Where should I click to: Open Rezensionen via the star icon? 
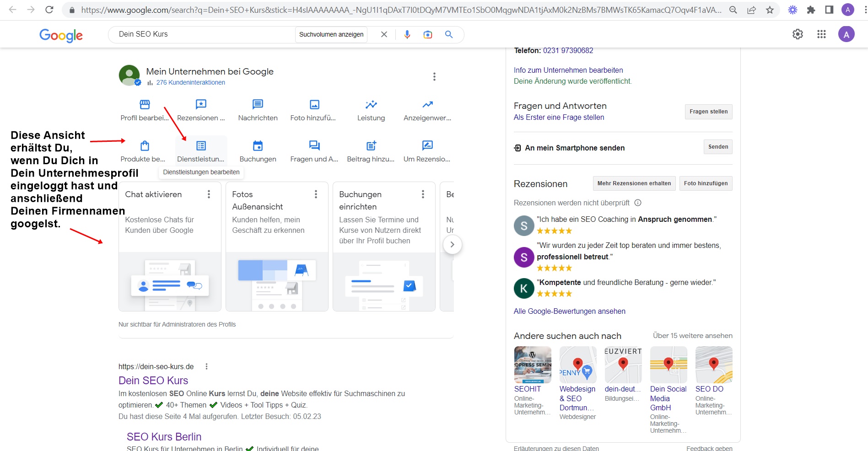pos(201,105)
